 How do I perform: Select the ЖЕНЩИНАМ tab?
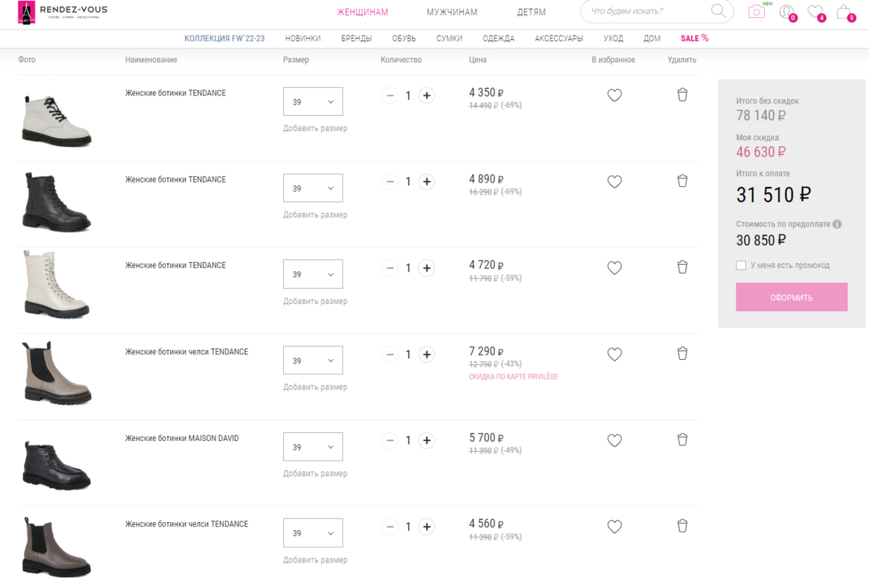363,12
